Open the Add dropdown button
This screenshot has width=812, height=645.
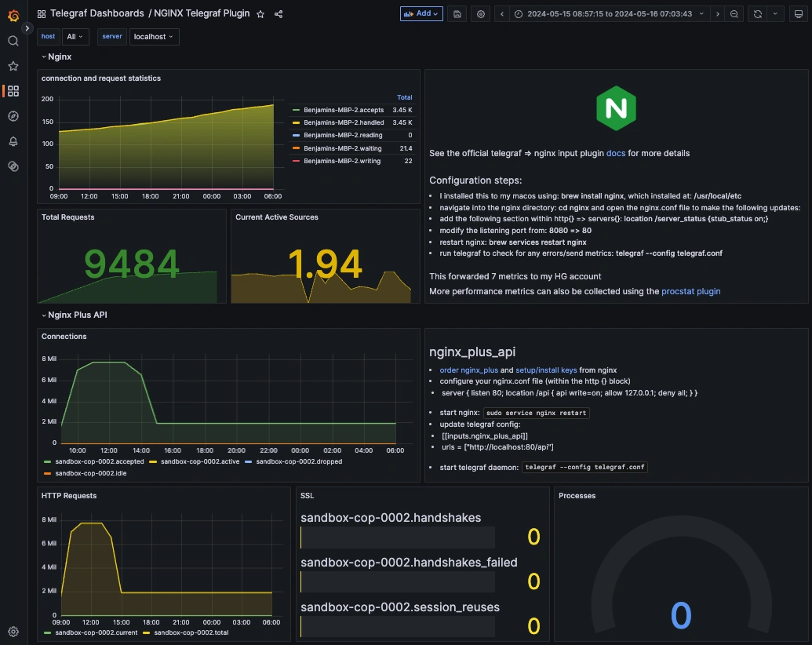(x=421, y=13)
